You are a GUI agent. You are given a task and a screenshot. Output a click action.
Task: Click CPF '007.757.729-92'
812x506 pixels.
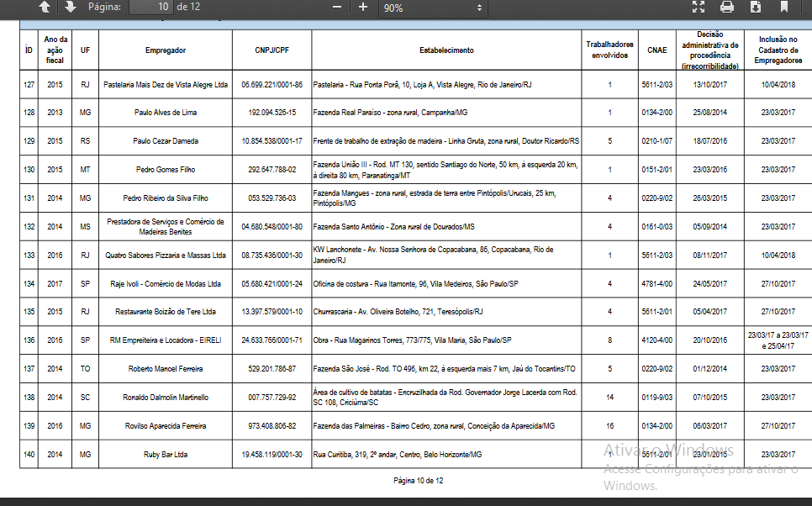pyautogui.click(x=272, y=398)
